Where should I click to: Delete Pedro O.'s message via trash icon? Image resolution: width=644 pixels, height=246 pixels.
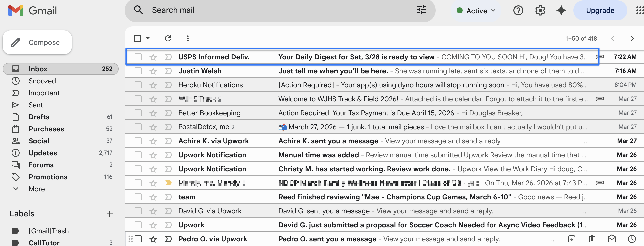coord(592,239)
